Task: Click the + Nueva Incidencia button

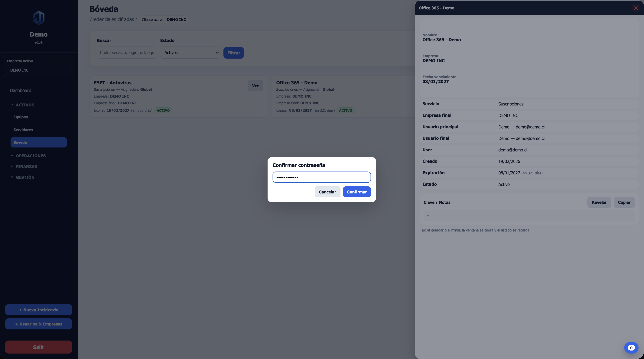Action: 39,310
